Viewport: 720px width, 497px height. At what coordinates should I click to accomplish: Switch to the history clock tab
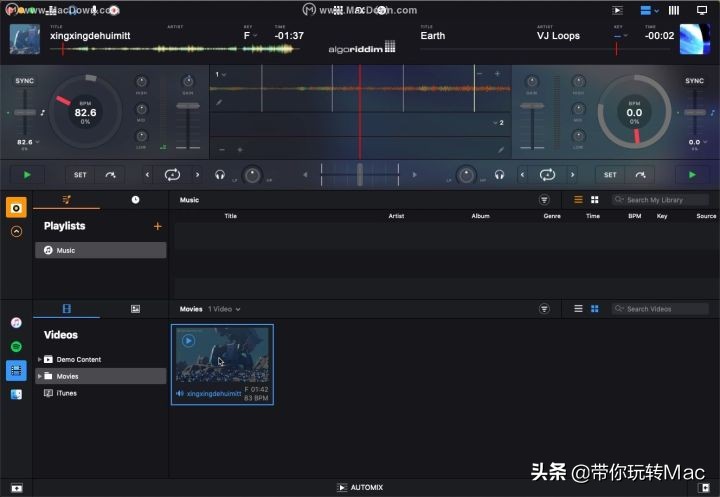(x=135, y=199)
